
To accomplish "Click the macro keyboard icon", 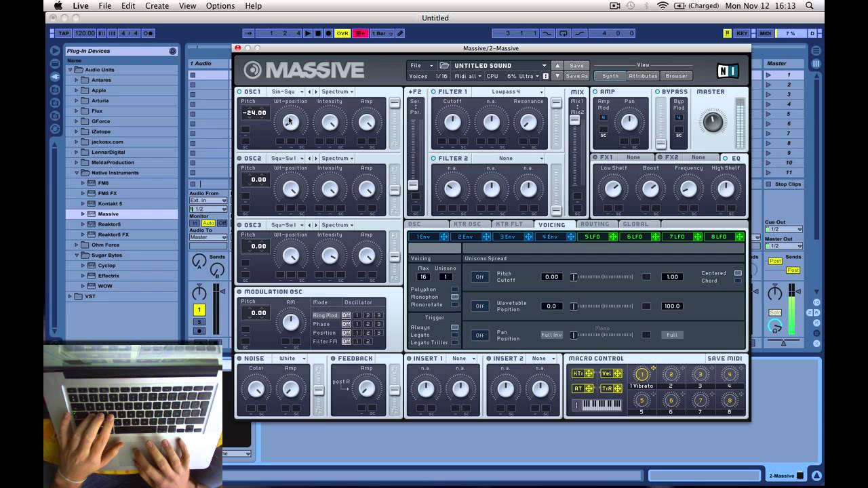I will click(x=598, y=405).
